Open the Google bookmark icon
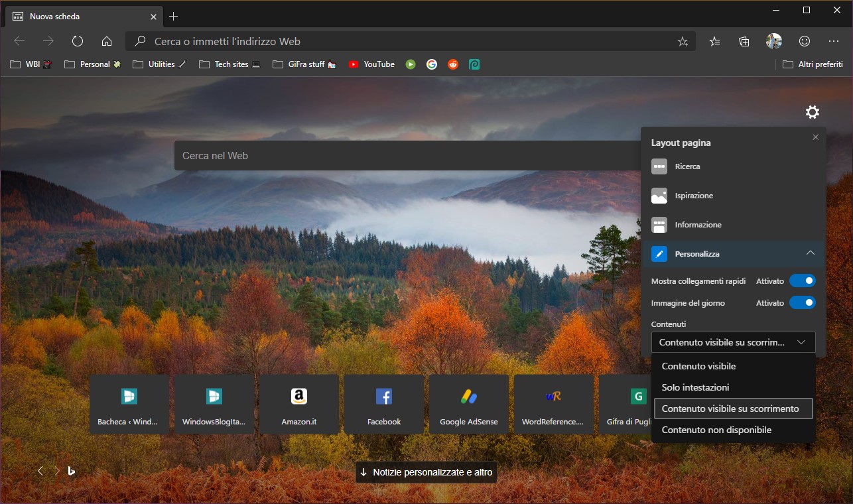Viewport: 853px width, 504px height. tap(432, 64)
